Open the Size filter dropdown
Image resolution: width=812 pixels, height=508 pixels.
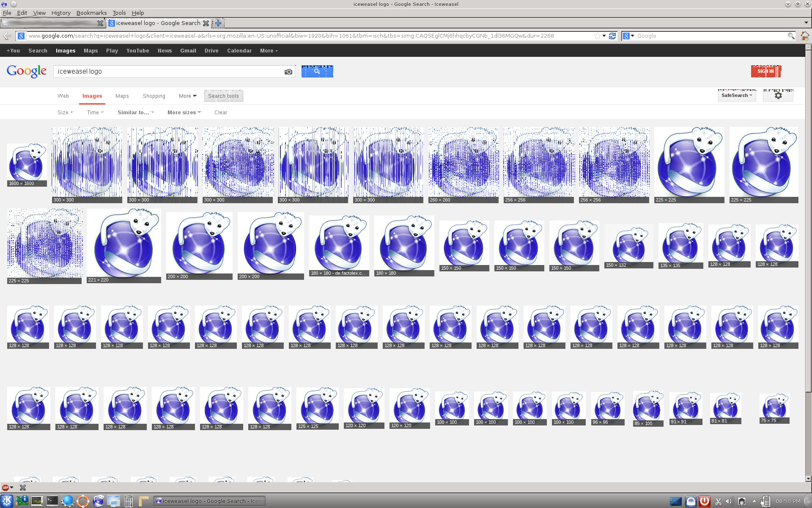[65, 113]
